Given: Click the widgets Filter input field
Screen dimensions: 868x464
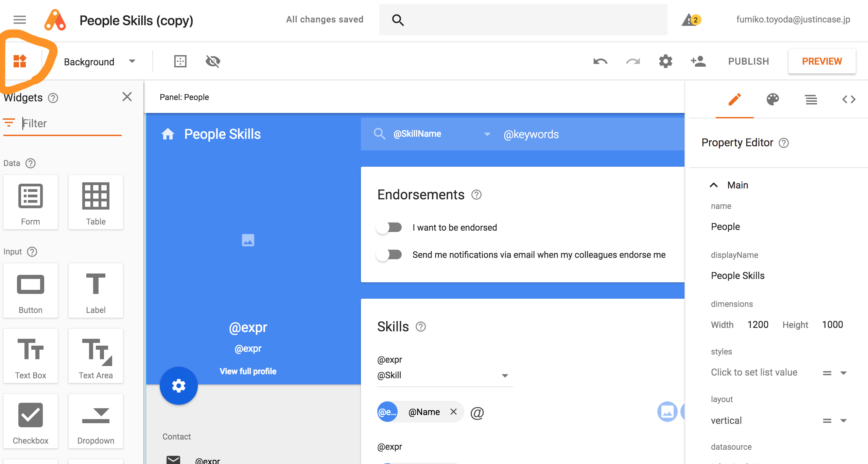Looking at the screenshot, I should 71,123.
